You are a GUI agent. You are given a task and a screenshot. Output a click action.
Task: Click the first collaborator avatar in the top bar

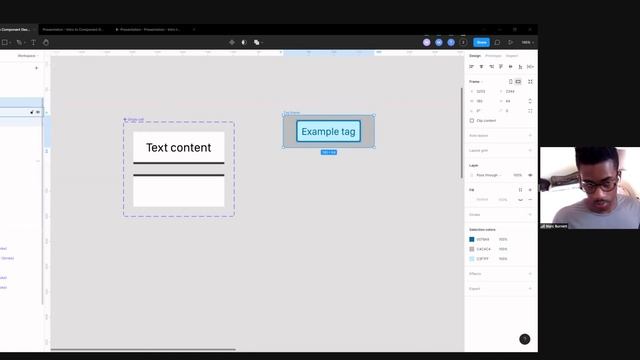tap(427, 42)
